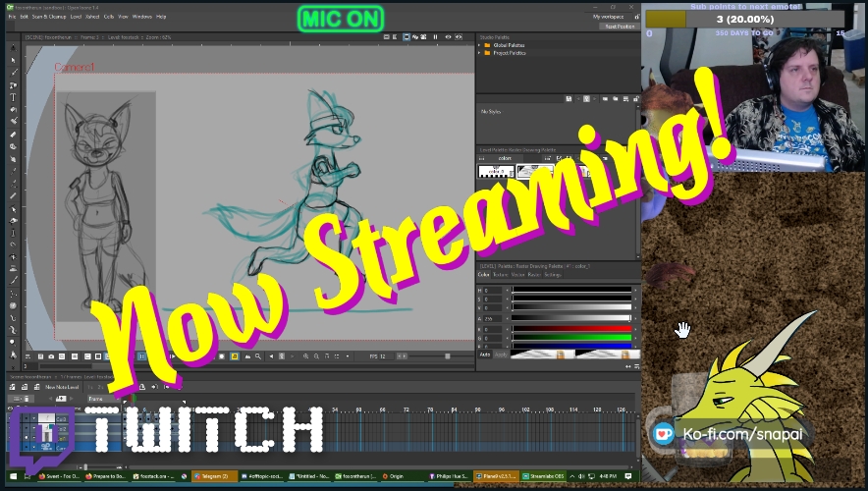Click the green G channel slider
This screenshot has height=491, width=868.
(571, 338)
